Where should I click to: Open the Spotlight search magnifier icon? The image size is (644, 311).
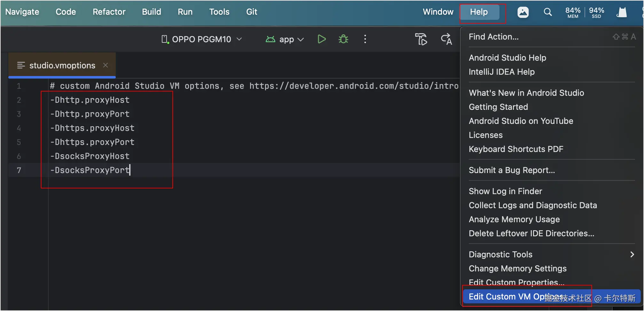click(x=548, y=12)
